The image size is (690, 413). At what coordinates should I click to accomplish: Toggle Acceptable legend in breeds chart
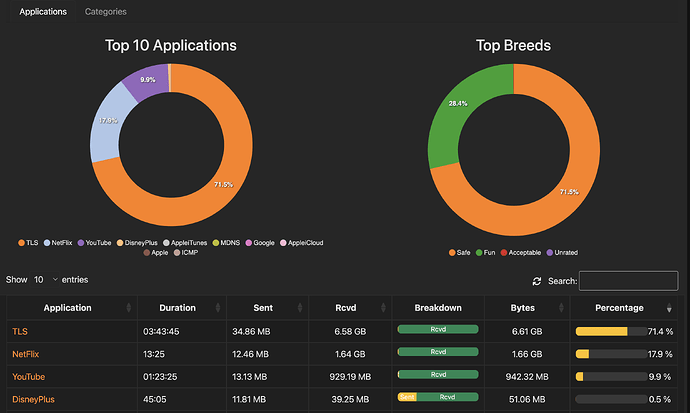(x=521, y=252)
